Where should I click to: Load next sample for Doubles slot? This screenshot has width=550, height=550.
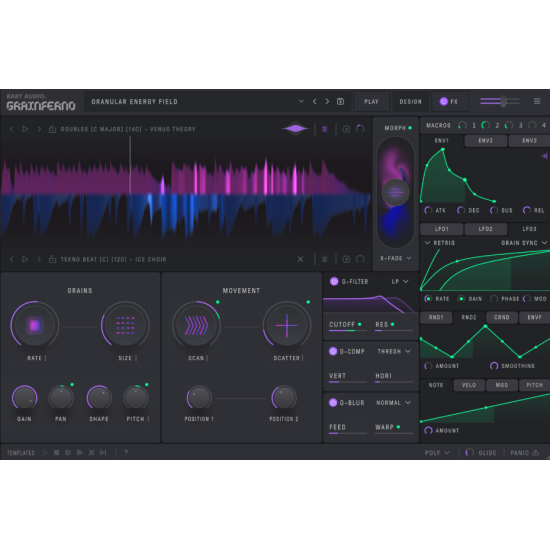click(x=39, y=129)
